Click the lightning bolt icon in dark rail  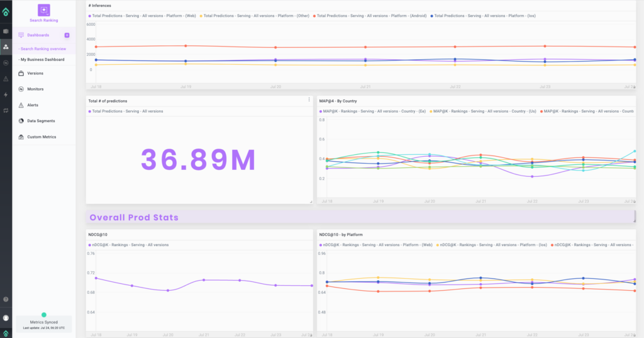pyautogui.click(x=6, y=94)
